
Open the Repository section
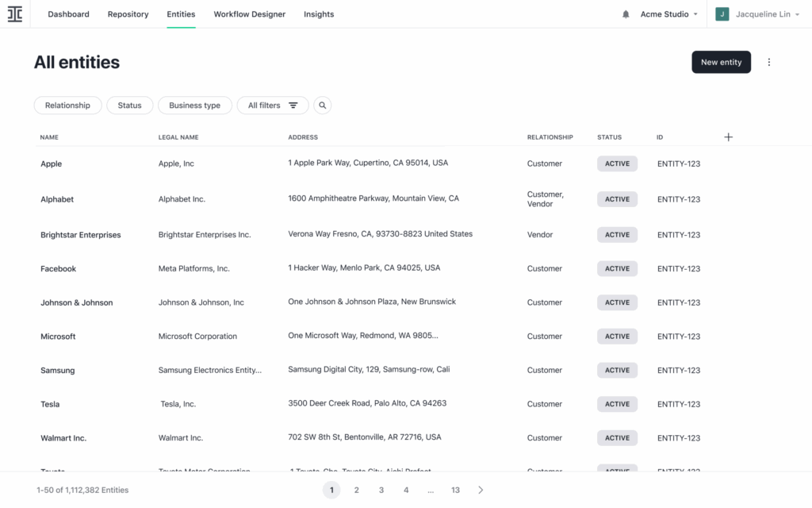(128, 13)
